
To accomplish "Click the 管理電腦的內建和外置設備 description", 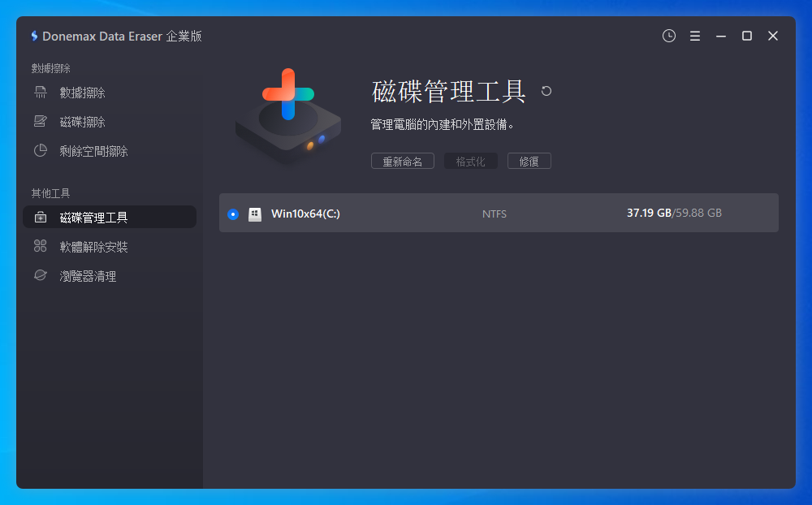I will click(x=442, y=124).
